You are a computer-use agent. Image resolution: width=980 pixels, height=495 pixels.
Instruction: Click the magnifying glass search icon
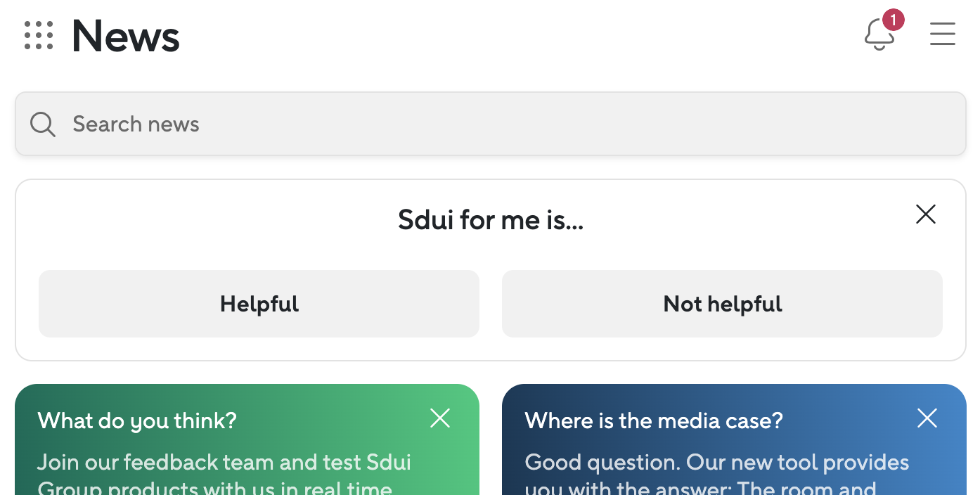42,124
